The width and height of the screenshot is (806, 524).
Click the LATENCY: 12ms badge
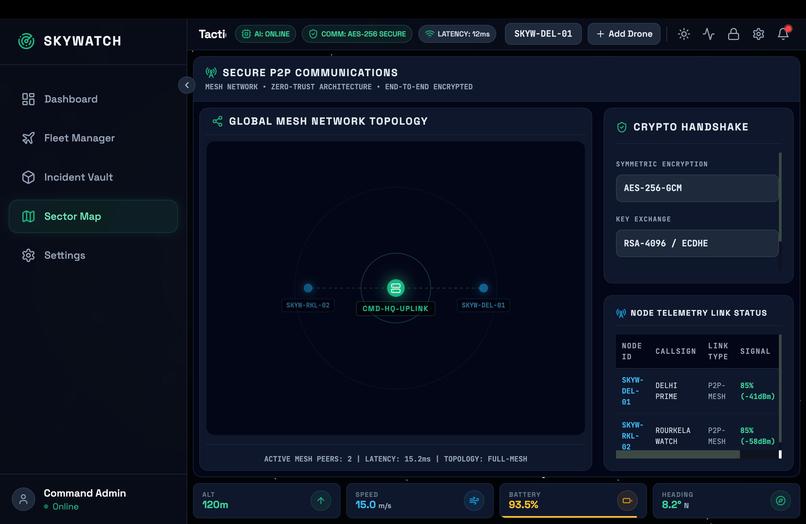click(457, 34)
